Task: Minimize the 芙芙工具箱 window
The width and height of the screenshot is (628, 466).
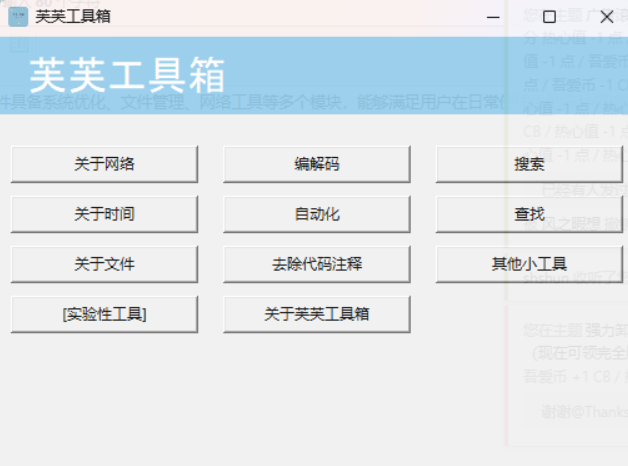Action: [493, 17]
